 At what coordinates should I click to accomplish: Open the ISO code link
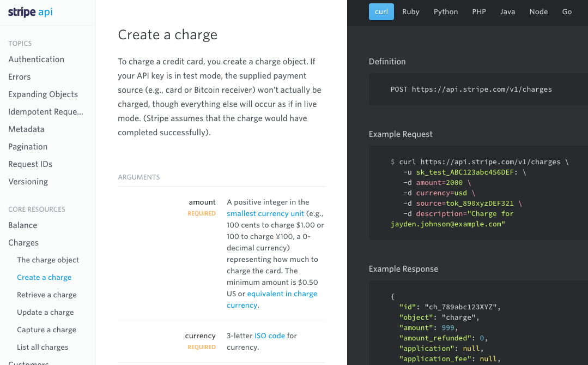(269, 336)
